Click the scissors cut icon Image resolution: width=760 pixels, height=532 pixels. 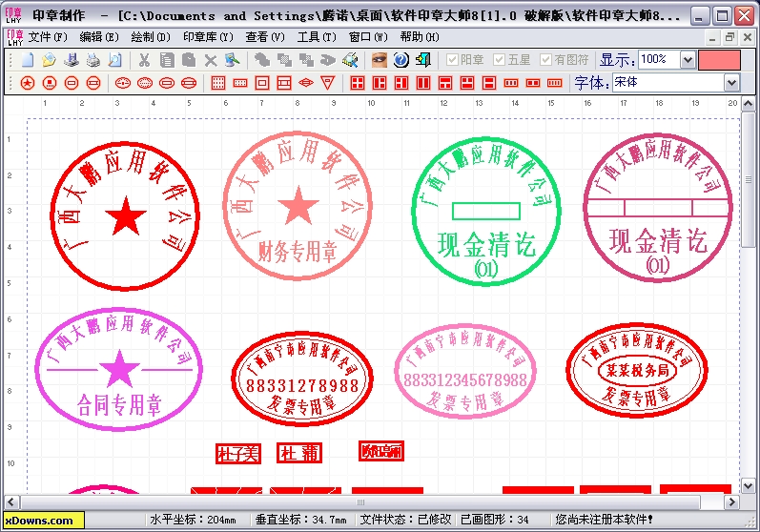[x=144, y=60]
